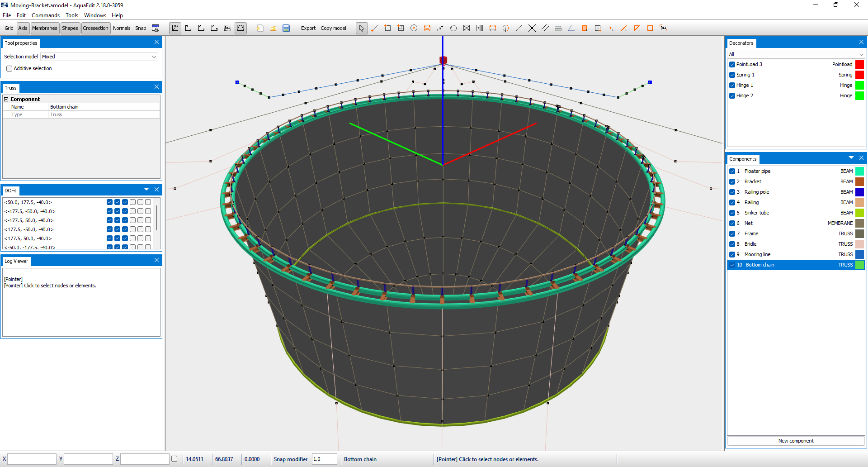Screen dimensions: 868x467
Task: Open the File menu
Action: [7, 15]
